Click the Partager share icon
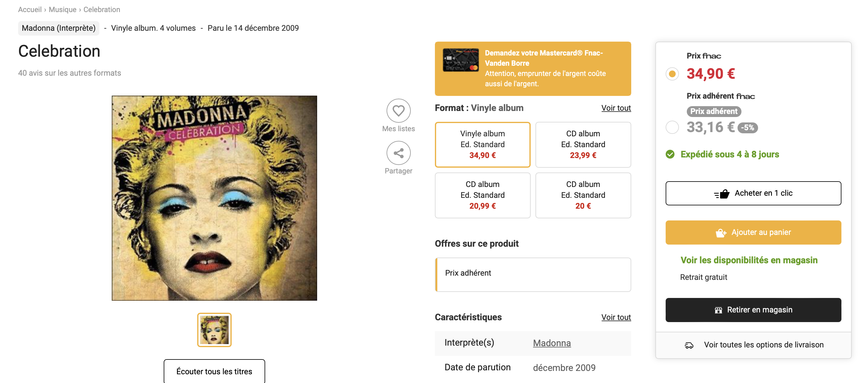The height and width of the screenshot is (383, 868). [x=398, y=153]
